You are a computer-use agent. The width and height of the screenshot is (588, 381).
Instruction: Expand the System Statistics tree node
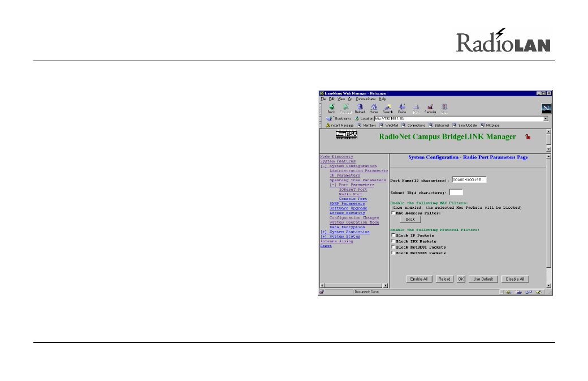click(x=323, y=232)
